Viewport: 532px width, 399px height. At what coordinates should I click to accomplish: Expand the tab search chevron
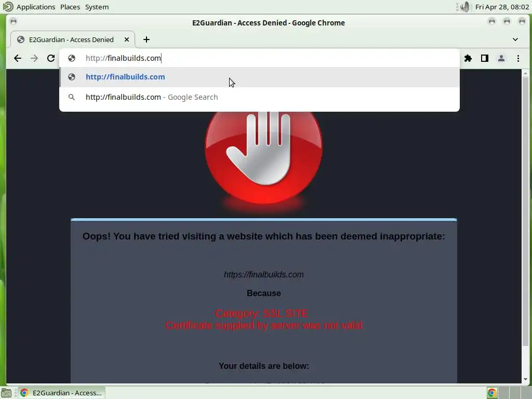(x=515, y=39)
